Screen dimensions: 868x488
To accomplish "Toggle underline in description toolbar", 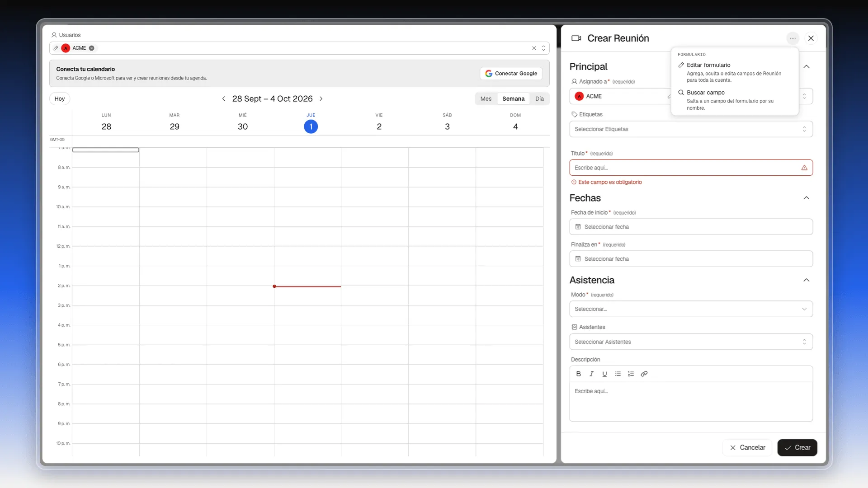I will pyautogui.click(x=604, y=374).
